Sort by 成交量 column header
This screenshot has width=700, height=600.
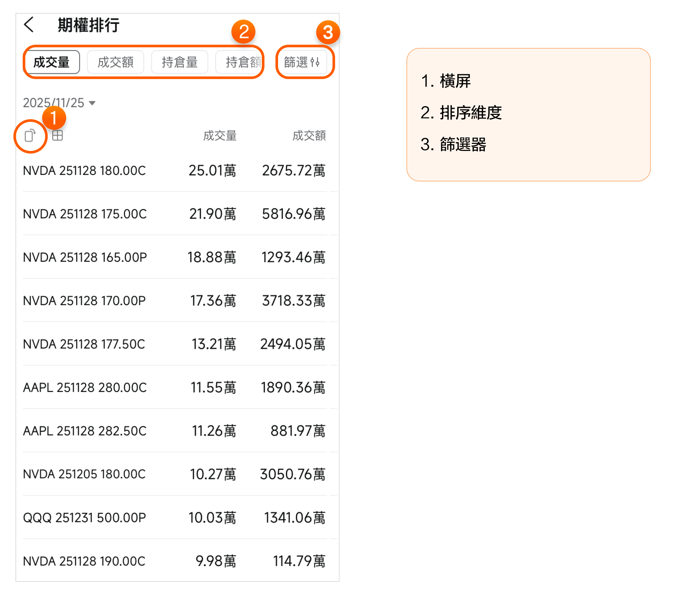click(x=220, y=136)
